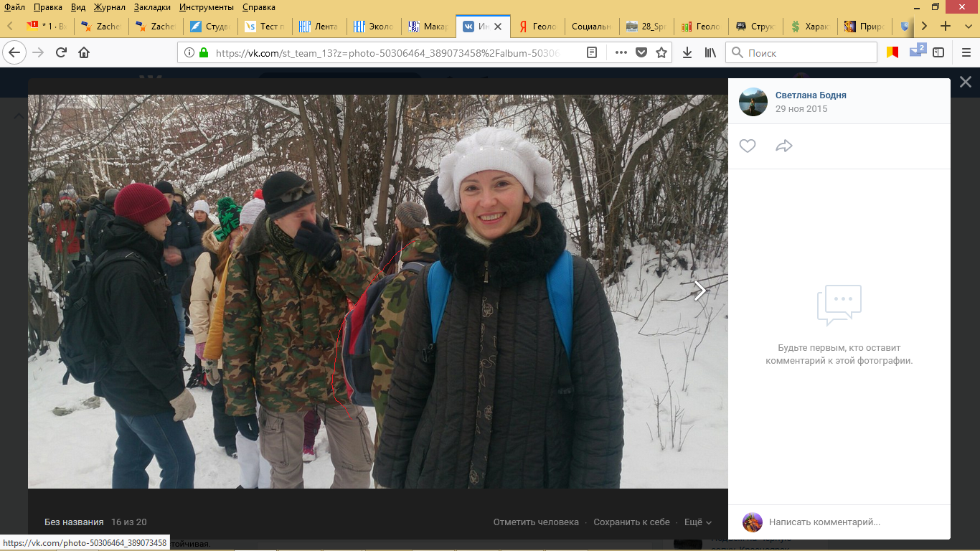The width and height of the screenshot is (980, 551).
Task: Open the Firefox home page icon
Action: 84,52
